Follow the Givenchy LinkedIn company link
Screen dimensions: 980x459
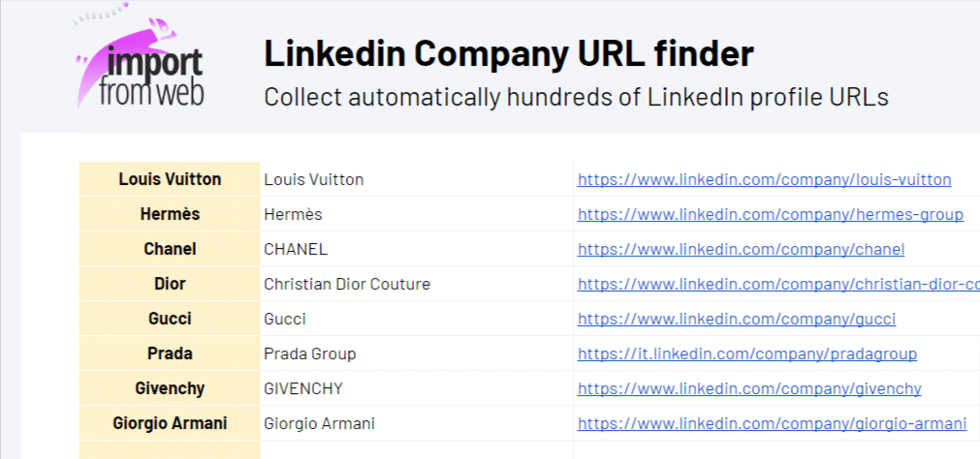tap(748, 388)
